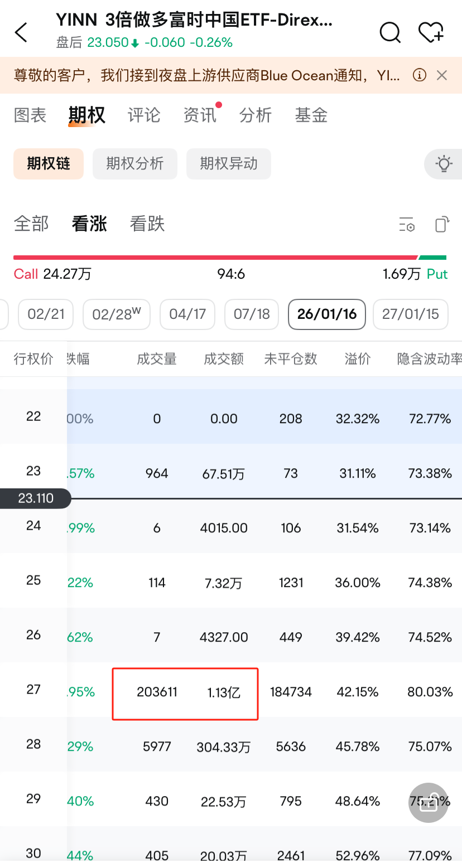Open strike price 25 row
This screenshot has width=462, height=868.
(231, 580)
